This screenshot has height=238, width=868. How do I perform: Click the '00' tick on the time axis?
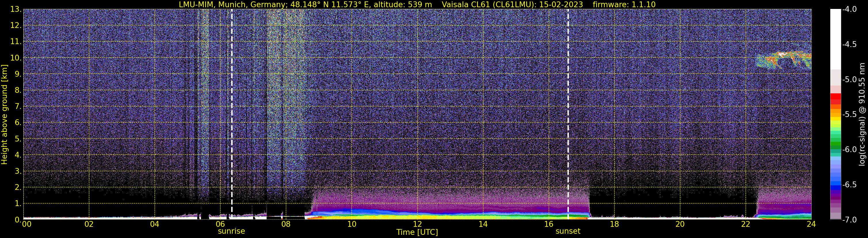click(26, 224)
